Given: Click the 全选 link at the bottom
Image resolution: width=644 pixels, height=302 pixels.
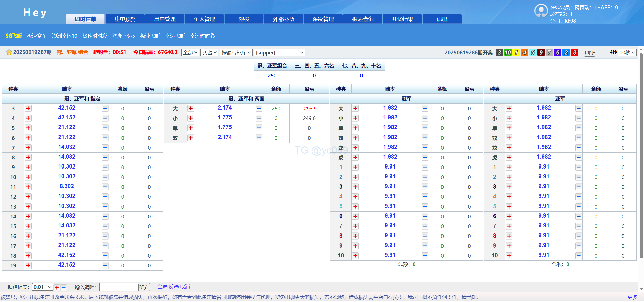Looking at the screenshot, I should (x=162, y=287).
